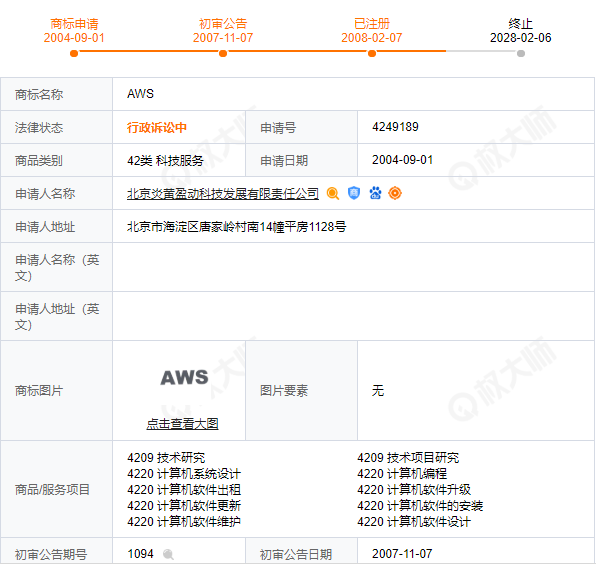Click the application date value 2004-09-01
The height and width of the screenshot is (567, 596).
[x=403, y=160]
